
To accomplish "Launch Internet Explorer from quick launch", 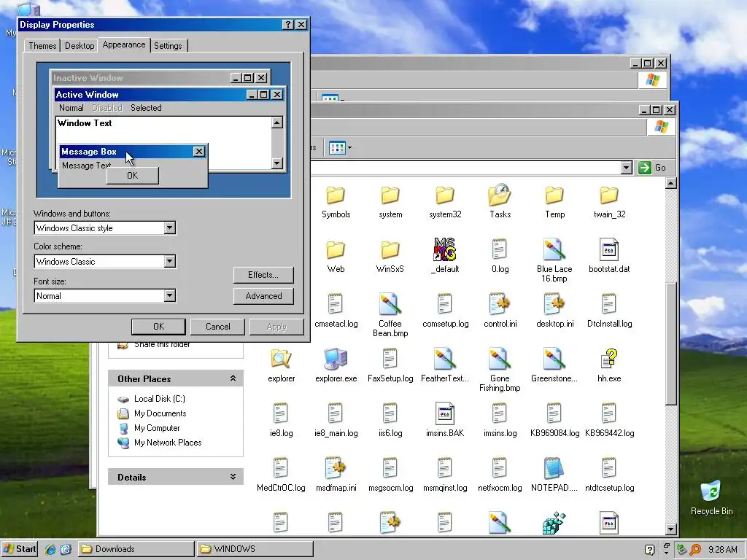I will (50, 549).
